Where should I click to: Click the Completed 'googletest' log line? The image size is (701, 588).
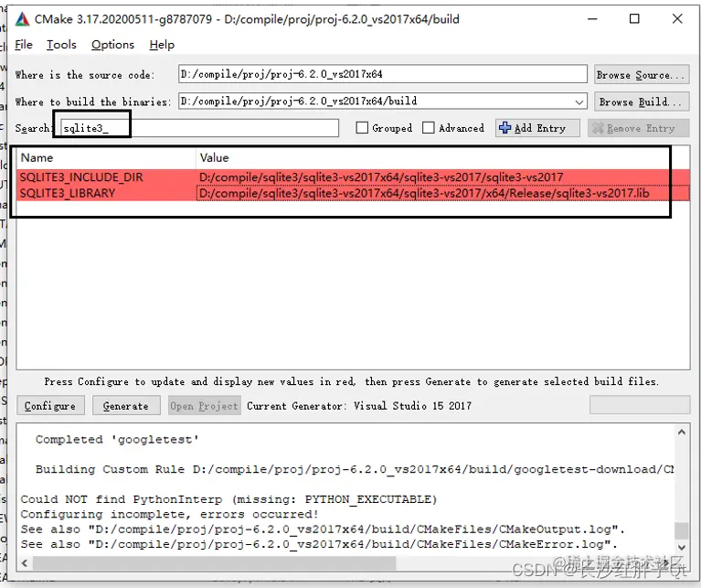pyautogui.click(x=117, y=440)
